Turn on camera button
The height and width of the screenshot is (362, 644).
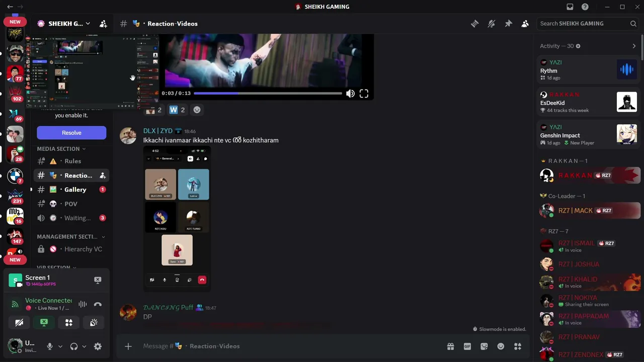point(19,323)
